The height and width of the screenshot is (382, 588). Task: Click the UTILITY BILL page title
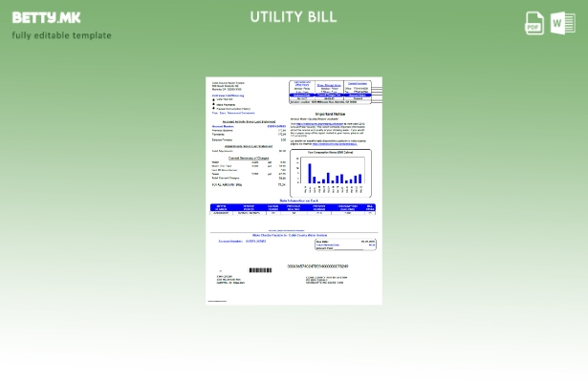[x=294, y=17]
